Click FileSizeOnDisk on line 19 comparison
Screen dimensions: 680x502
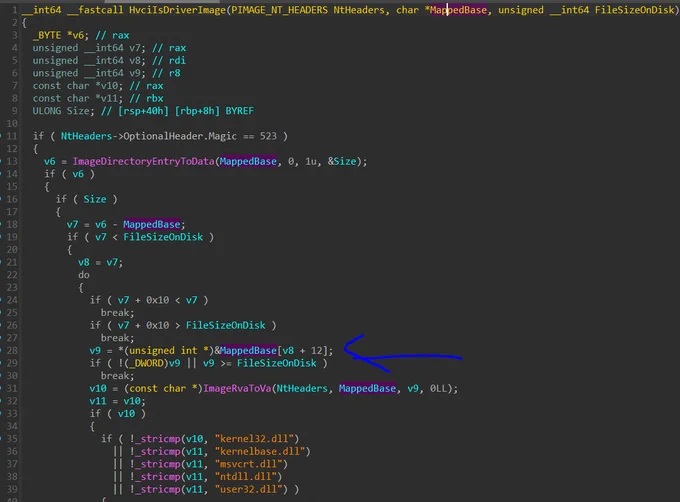pyautogui.click(x=163, y=237)
